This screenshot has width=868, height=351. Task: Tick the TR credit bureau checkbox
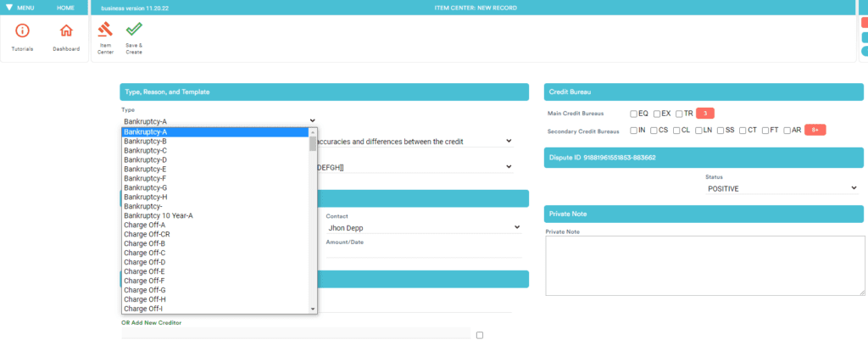[x=679, y=114]
